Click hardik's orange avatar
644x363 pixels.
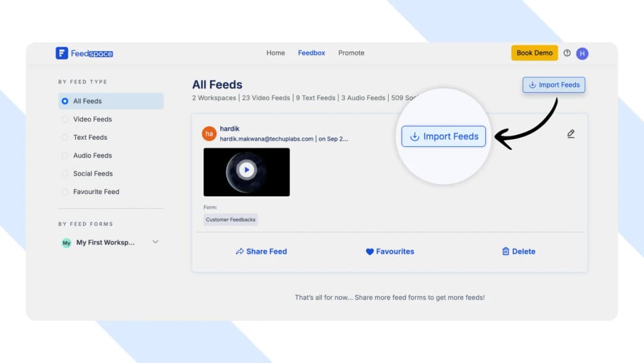tap(209, 134)
